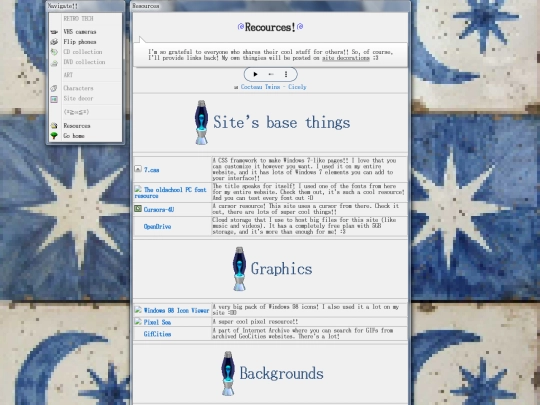540x405 pixels.
Task: Click spiral icon right of Recources! title
Action: coord(300,26)
